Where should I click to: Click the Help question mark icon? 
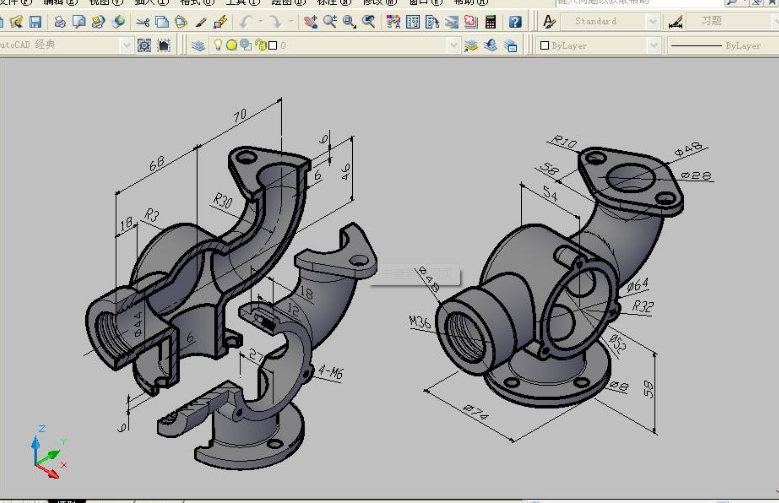click(x=517, y=21)
